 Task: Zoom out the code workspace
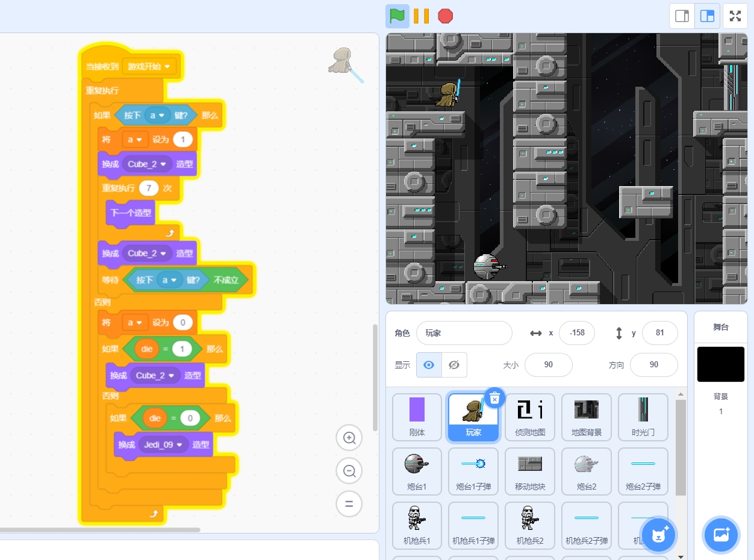coord(349,471)
